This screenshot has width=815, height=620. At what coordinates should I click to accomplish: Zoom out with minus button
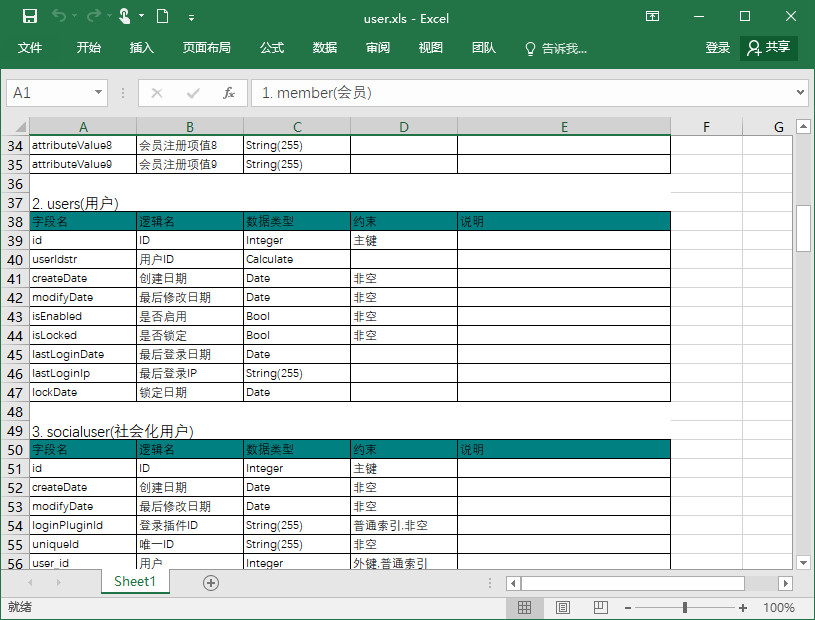628,608
